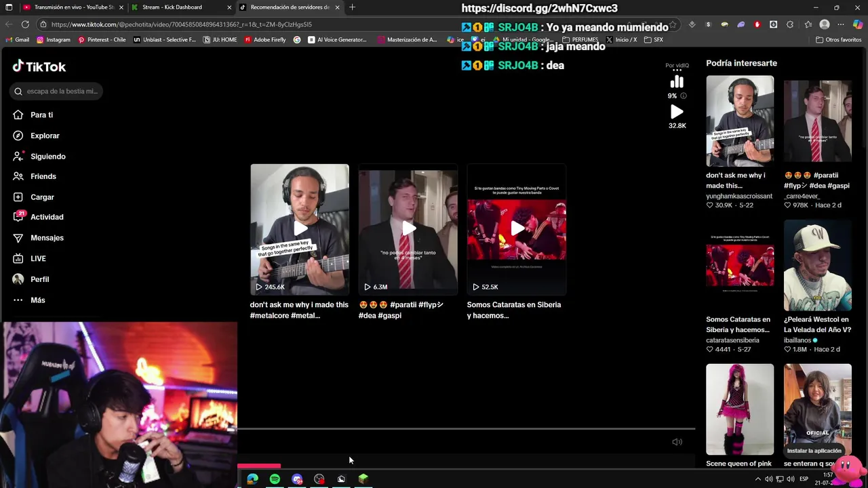This screenshot has width=868, height=488.
Task: Click the TikTok search field
Action: click(56, 91)
